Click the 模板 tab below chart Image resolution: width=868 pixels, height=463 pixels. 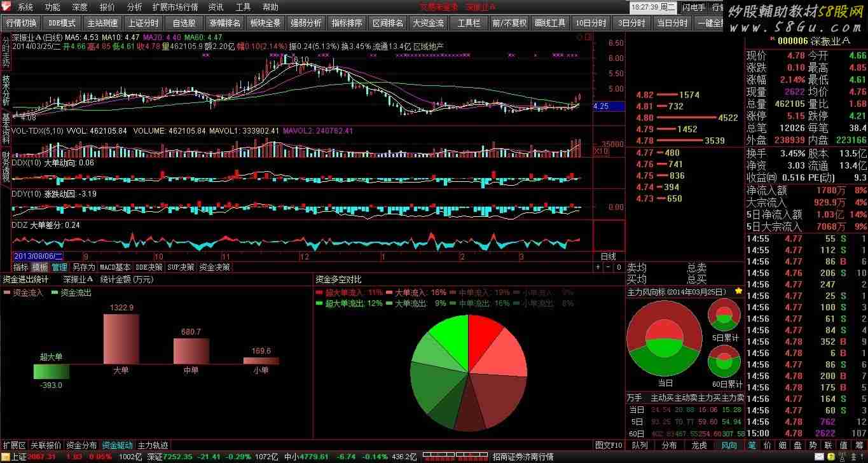40,267
